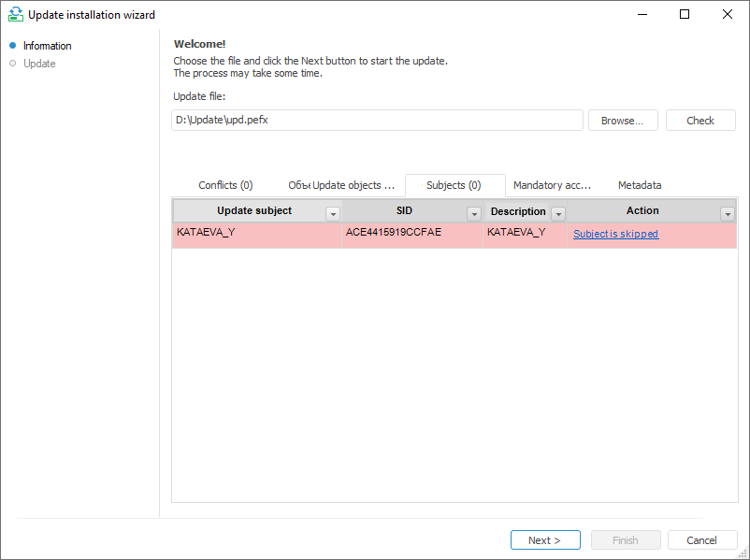Image resolution: width=750 pixels, height=560 pixels.
Task: Open the Mandatory access tab
Action: [x=552, y=185]
